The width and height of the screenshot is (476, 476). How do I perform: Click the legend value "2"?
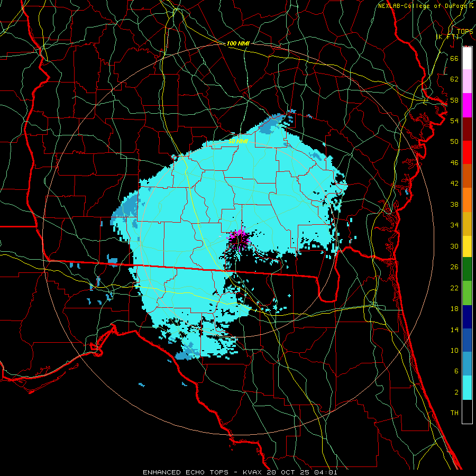coord(456,392)
